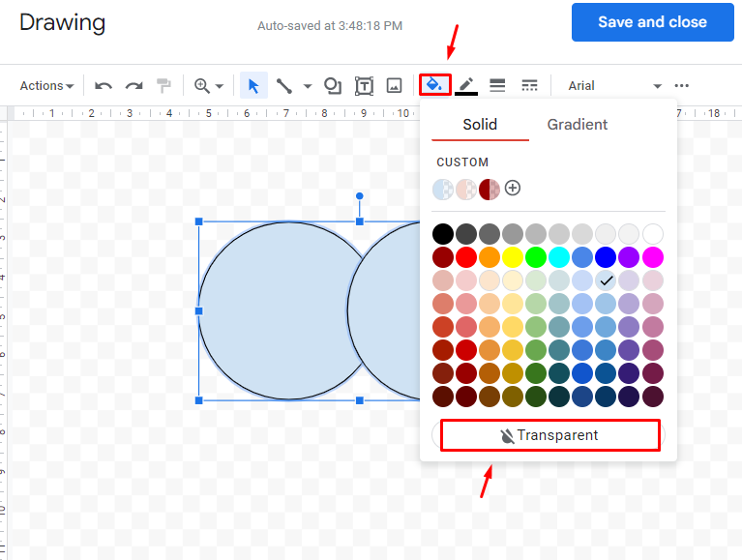Open the Arial font dropdown
742x560 pixels.
click(x=614, y=86)
